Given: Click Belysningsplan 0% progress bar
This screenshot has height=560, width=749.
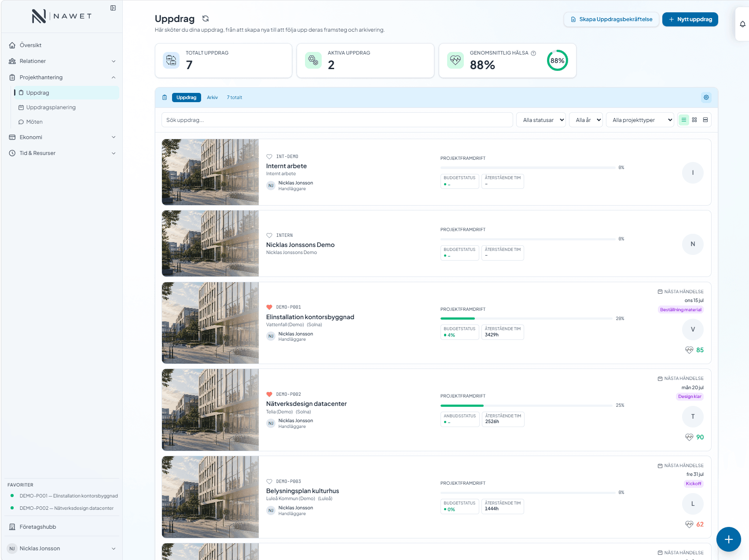Looking at the screenshot, I should coord(528,493).
